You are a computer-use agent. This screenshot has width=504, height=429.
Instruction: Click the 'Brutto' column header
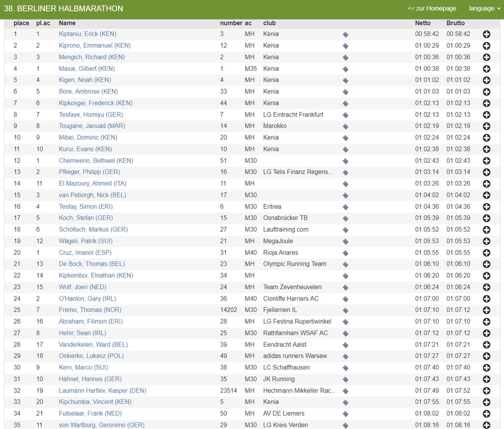pos(455,23)
